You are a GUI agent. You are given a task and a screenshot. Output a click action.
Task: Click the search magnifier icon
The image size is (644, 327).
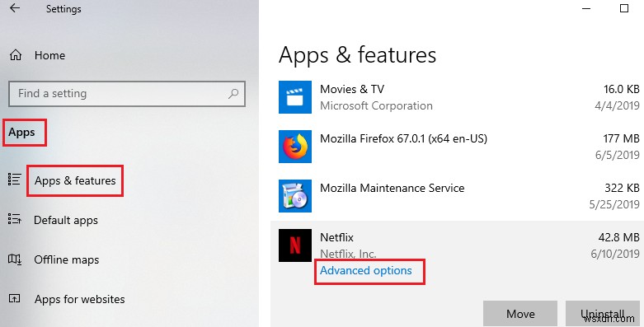click(x=233, y=94)
